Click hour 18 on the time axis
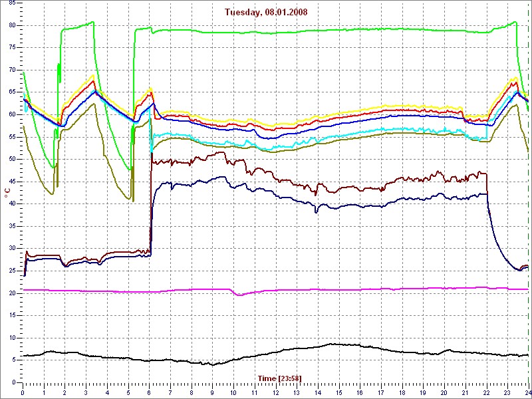The width and height of the screenshot is (532, 399). tap(402, 394)
